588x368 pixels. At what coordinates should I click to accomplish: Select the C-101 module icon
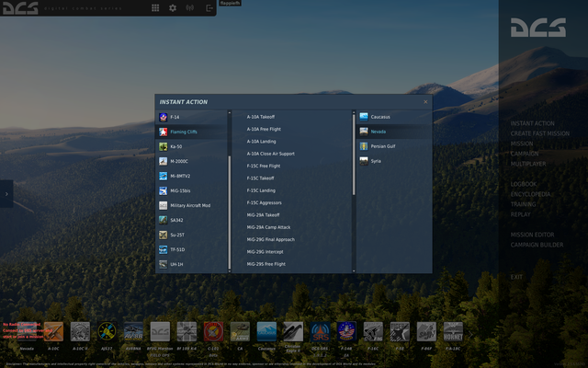213,331
